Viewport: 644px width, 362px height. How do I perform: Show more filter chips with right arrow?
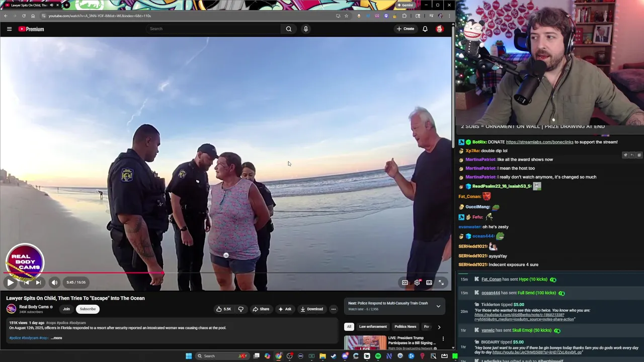[x=439, y=327]
